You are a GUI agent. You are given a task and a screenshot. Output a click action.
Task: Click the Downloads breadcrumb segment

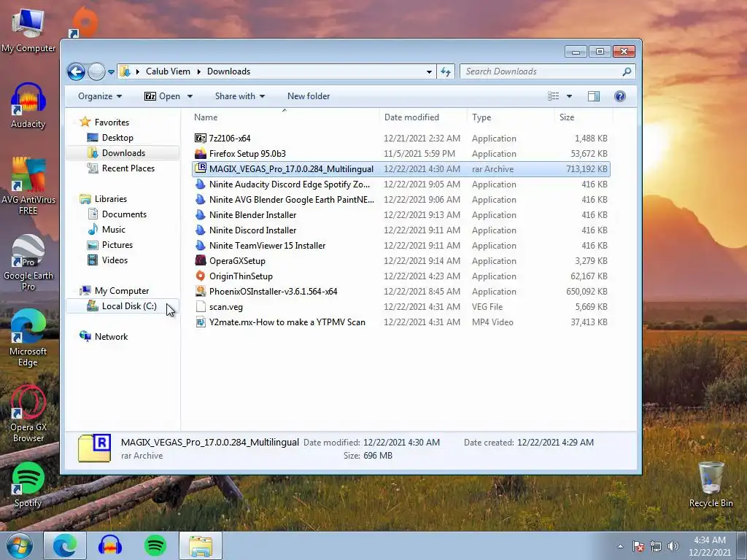[x=228, y=71]
